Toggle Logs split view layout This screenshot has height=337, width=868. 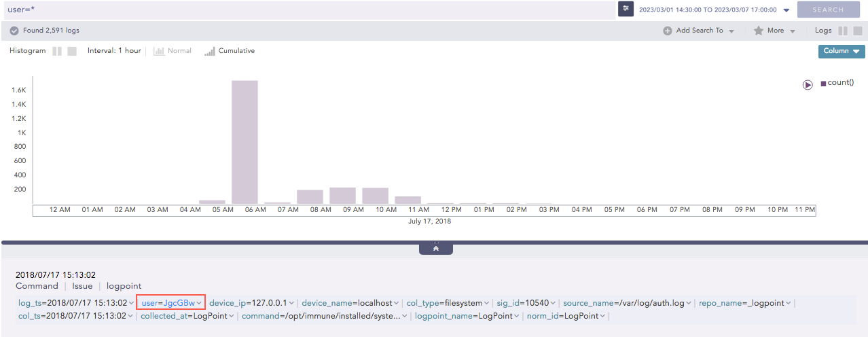pyautogui.click(x=843, y=31)
